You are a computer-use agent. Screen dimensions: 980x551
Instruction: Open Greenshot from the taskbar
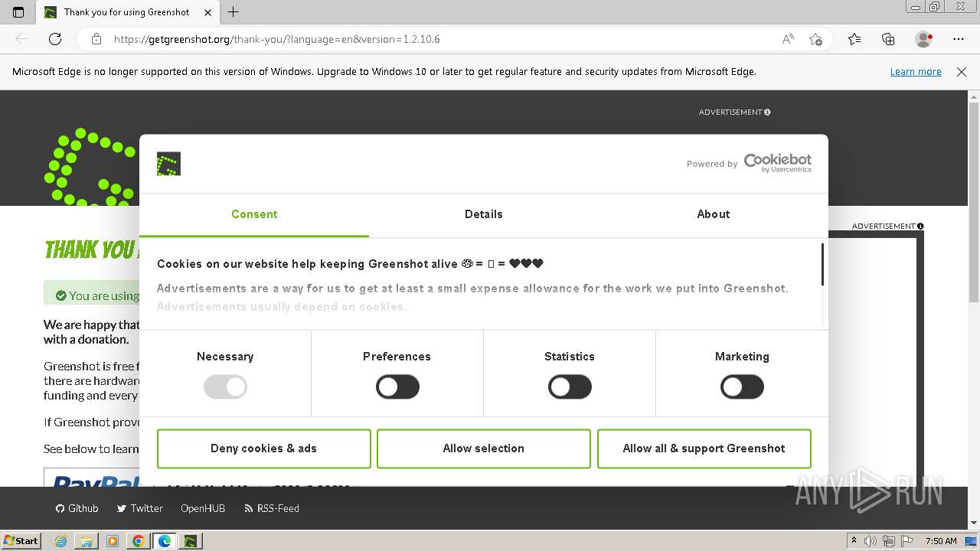tap(190, 541)
